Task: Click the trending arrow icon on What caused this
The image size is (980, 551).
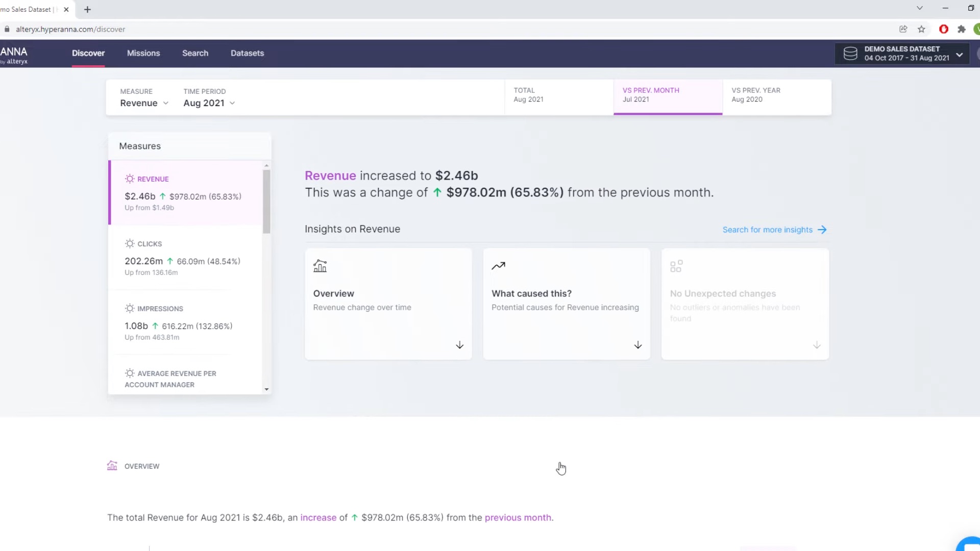Action: click(498, 266)
